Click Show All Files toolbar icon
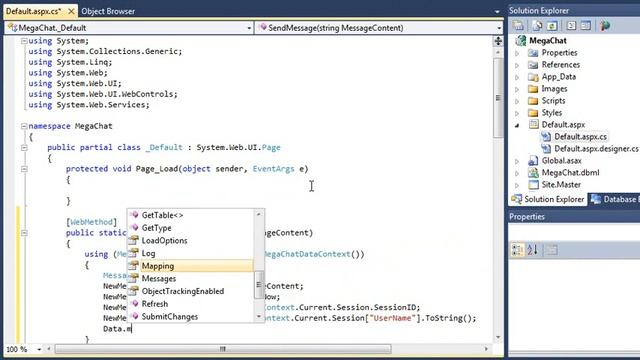 537,26
